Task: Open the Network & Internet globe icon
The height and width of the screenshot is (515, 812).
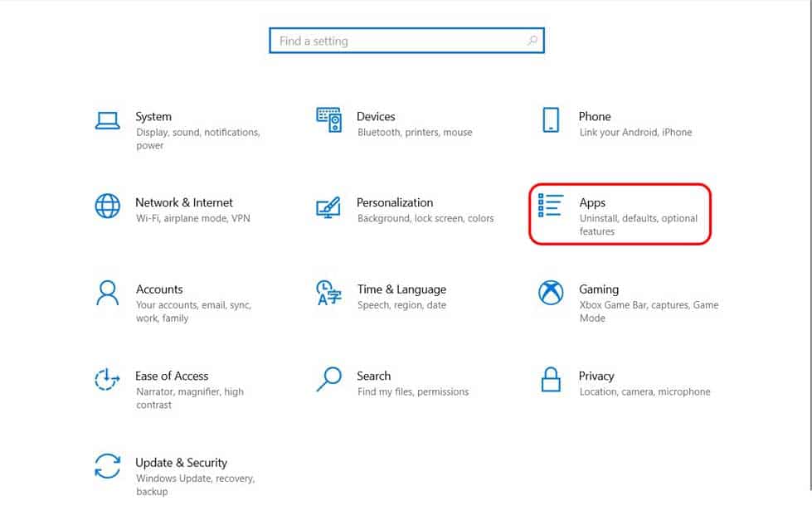Action: (108, 206)
